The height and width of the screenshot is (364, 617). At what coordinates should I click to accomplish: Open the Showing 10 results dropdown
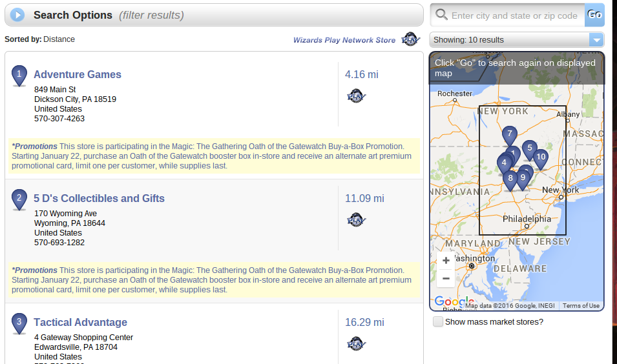517,40
